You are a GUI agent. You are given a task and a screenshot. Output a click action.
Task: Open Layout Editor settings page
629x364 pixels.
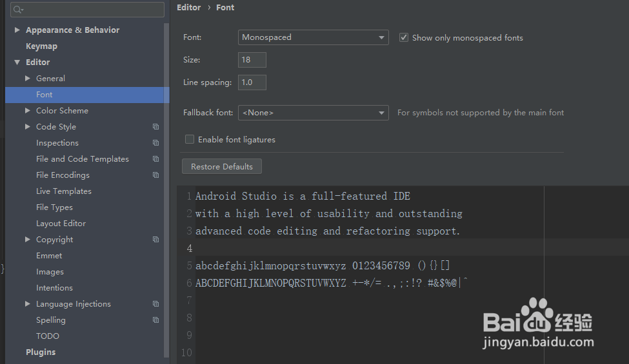pos(61,224)
